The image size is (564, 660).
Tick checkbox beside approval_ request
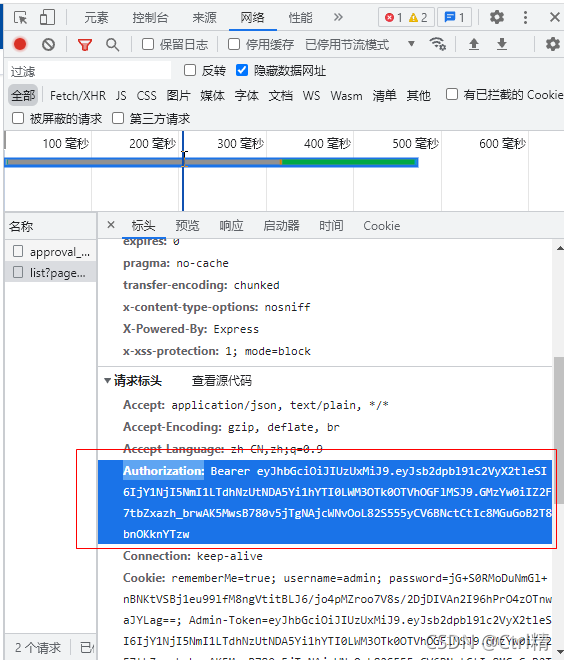18,251
